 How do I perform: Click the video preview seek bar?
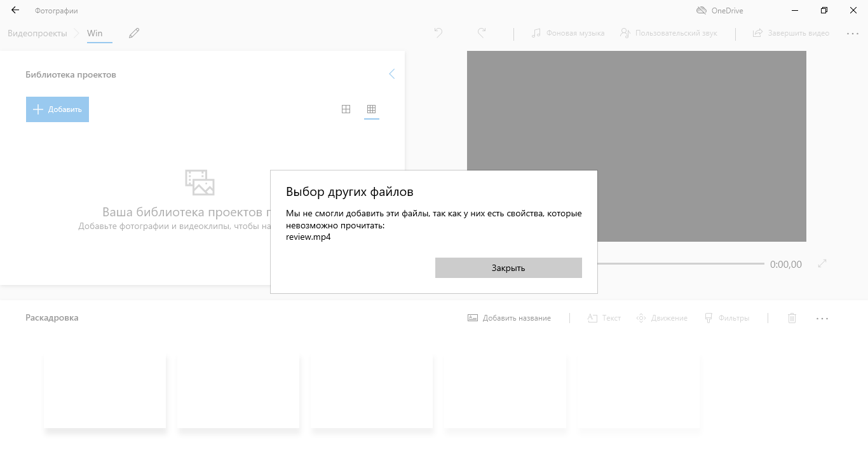(681, 263)
